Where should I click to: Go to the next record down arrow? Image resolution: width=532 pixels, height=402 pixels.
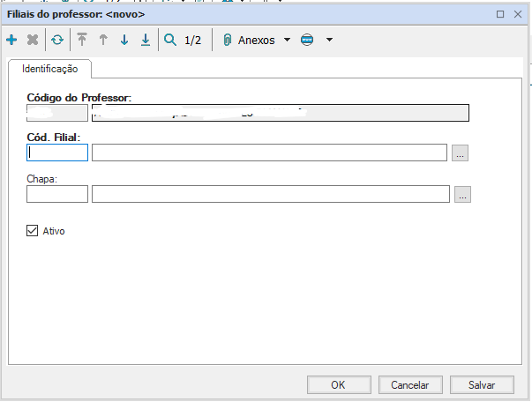(124, 40)
